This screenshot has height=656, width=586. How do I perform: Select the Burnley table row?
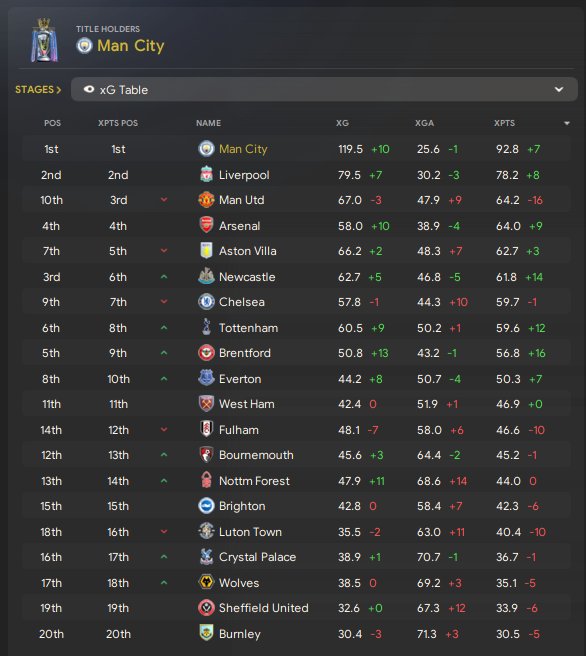[x=297, y=633]
